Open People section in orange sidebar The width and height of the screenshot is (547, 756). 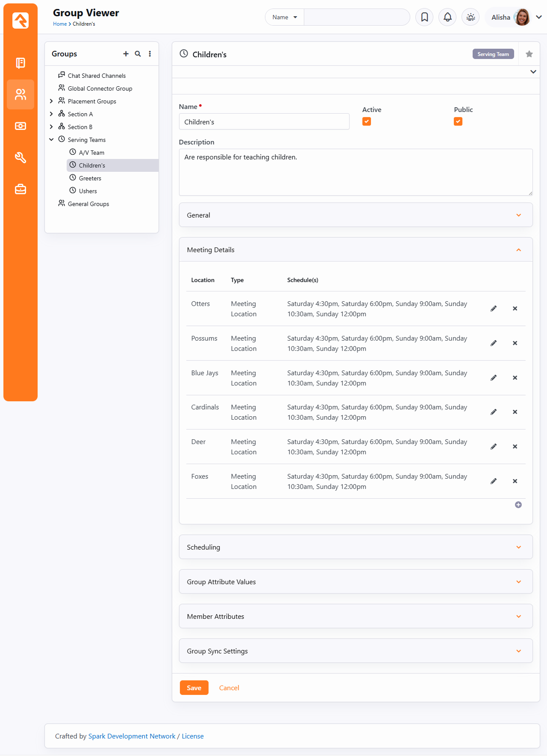(21, 94)
